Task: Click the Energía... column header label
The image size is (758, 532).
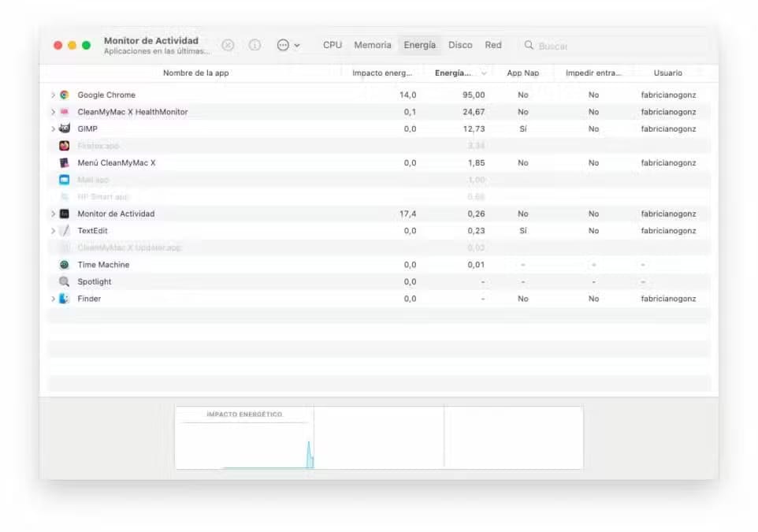Action: coord(452,73)
